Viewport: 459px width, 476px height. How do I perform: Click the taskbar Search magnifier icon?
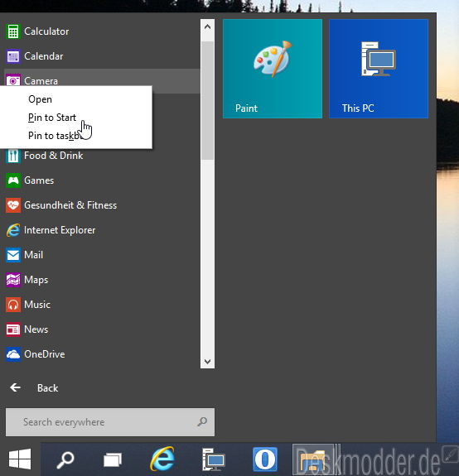[x=65, y=459]
